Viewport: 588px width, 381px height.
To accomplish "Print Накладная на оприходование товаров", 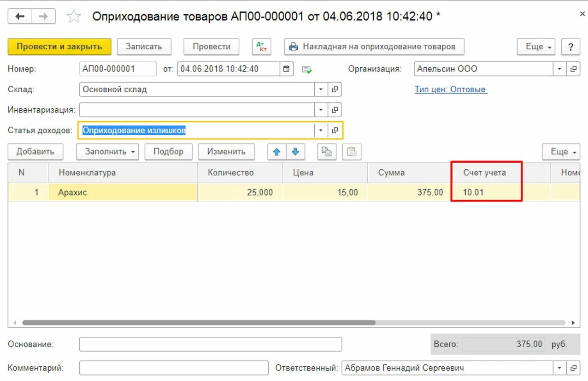I will [x=374, y=47].
